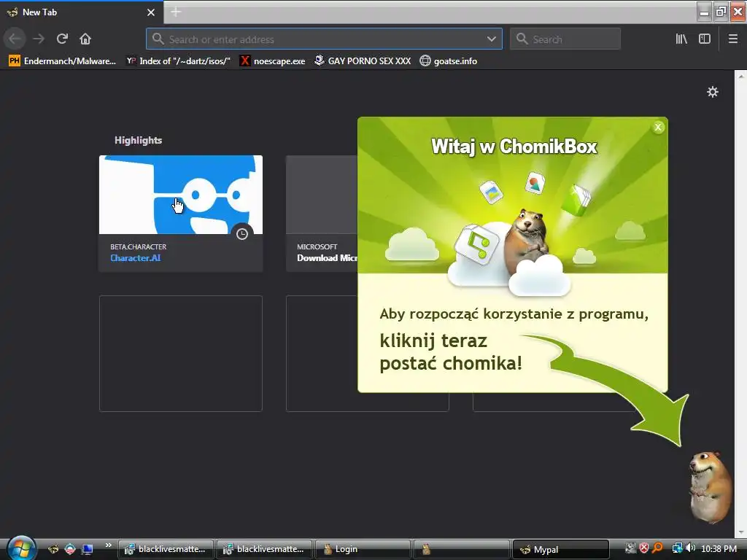Click the Character.AI link text

(135, 258)
